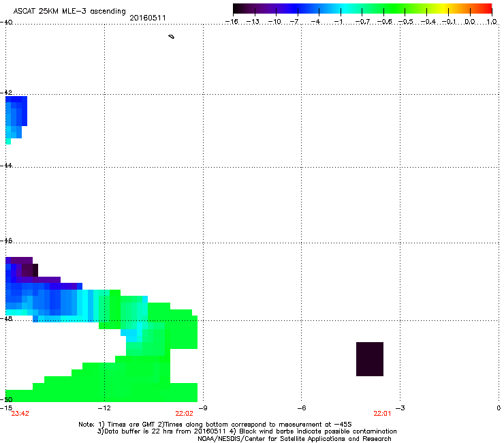504x443 pixels.
Task: Click the colorbar tick label -0.1
Action: 449,22
